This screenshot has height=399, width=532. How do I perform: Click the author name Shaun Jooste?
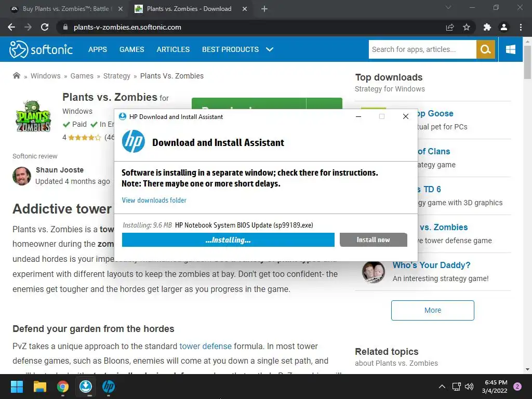60,170
